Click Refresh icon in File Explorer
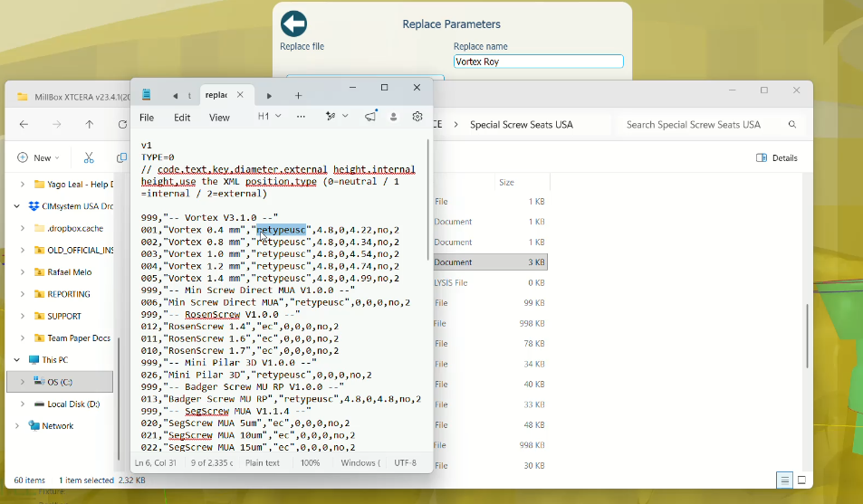The image size is (863, 504). 122,124
